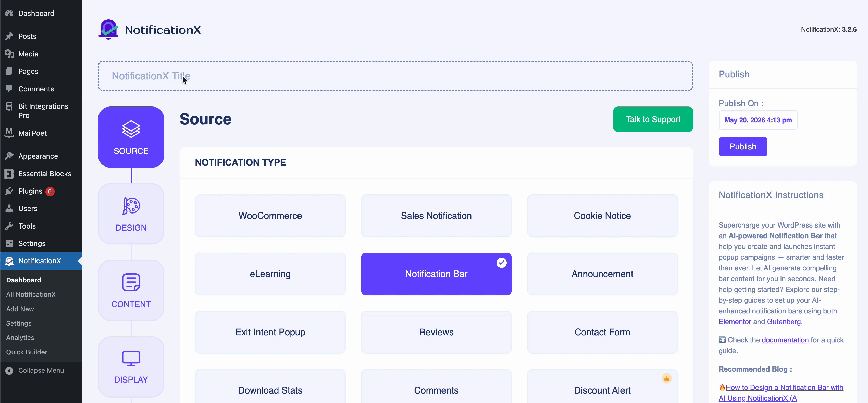868x403 pixels.
Task: Choose the Discount Alert type
Action: (602, 386)
